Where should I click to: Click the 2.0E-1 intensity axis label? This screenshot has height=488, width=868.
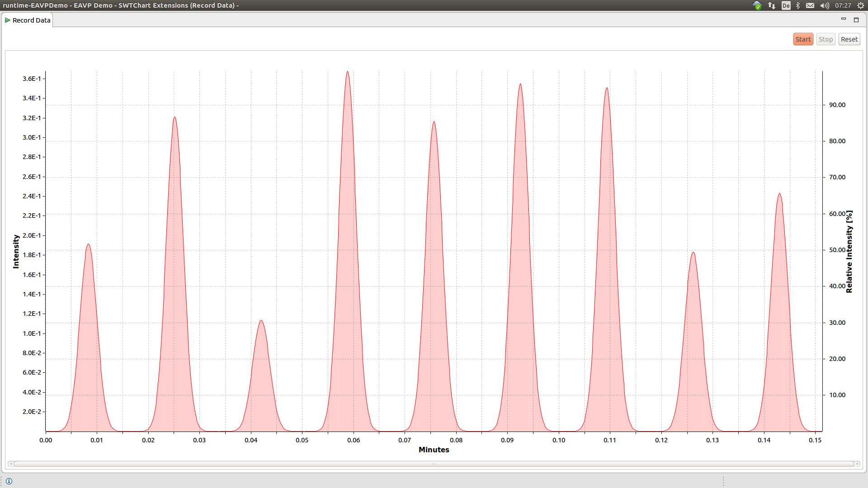32,235
